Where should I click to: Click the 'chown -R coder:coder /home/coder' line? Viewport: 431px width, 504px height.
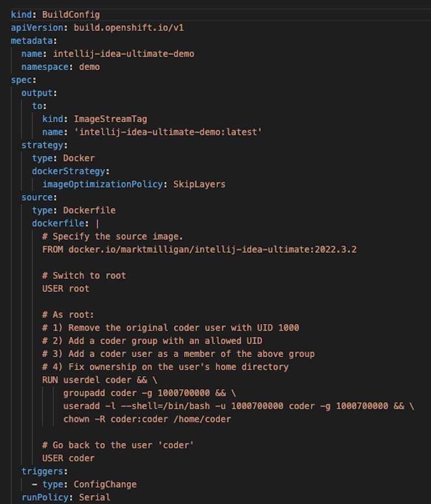coord(147,419)
